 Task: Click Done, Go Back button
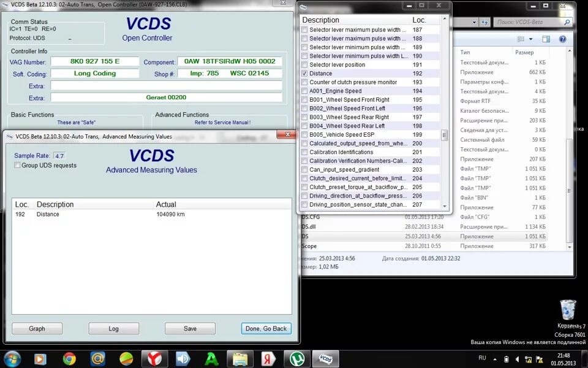266,329
